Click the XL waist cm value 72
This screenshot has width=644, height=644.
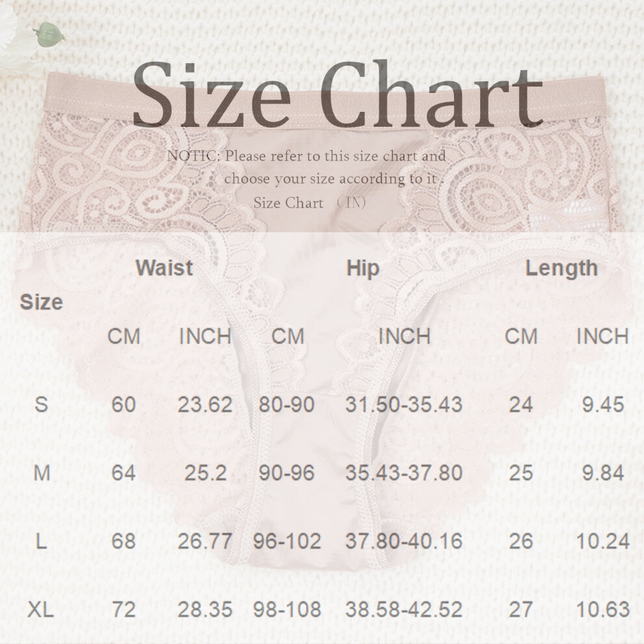(124, 610)
